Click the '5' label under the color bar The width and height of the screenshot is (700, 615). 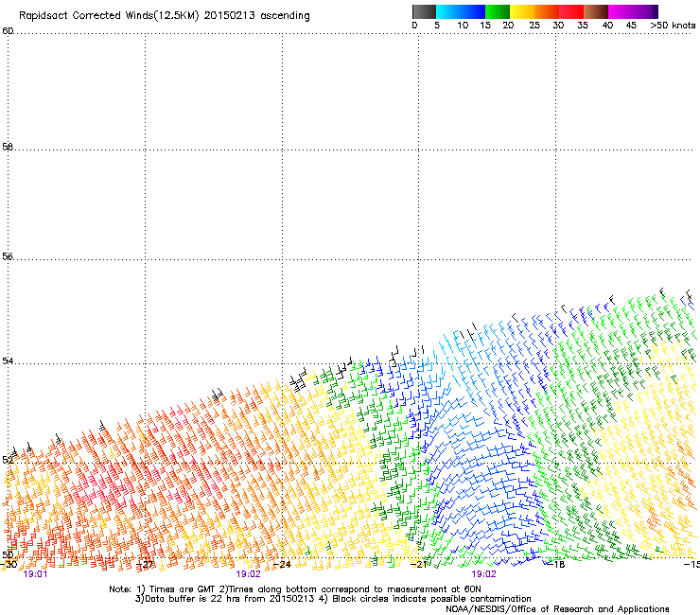tap(437, 26)
